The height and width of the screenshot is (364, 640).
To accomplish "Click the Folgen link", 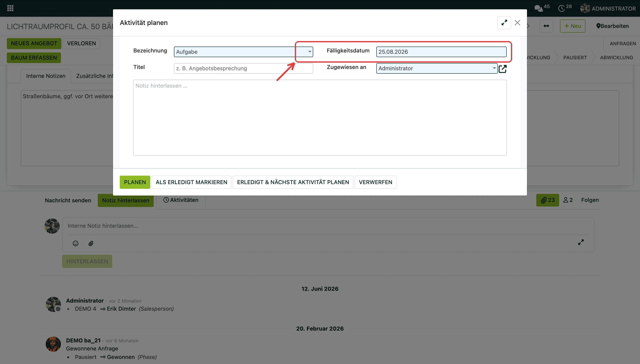I will 590,200.
